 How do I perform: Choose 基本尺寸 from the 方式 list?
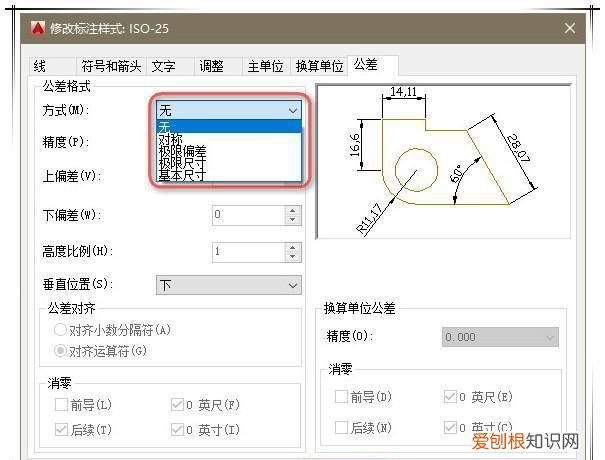[229, 175]
